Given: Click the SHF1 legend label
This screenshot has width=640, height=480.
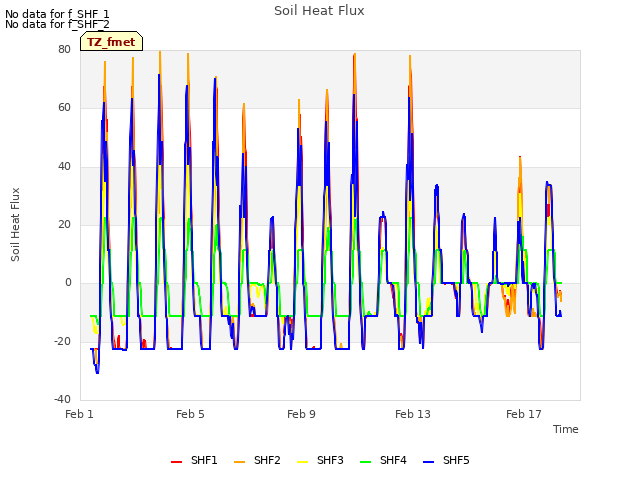Looking at the screenshot, I should (x=204, y=460).
